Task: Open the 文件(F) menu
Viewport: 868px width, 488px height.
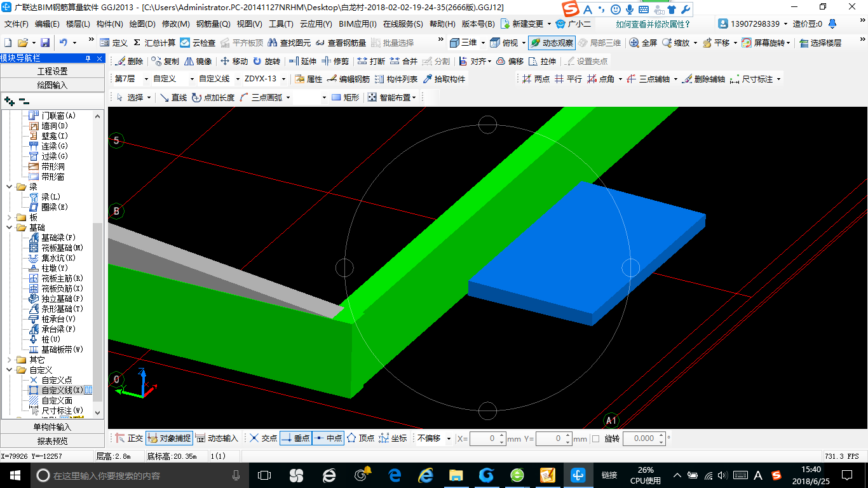Action: [x=17, y=24]
